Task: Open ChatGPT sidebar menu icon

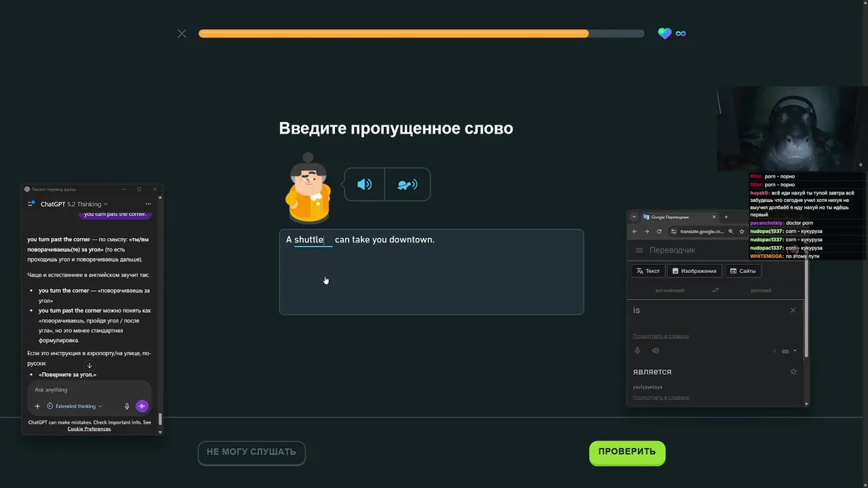Action: pyautogui.click(x=31, y=203)
